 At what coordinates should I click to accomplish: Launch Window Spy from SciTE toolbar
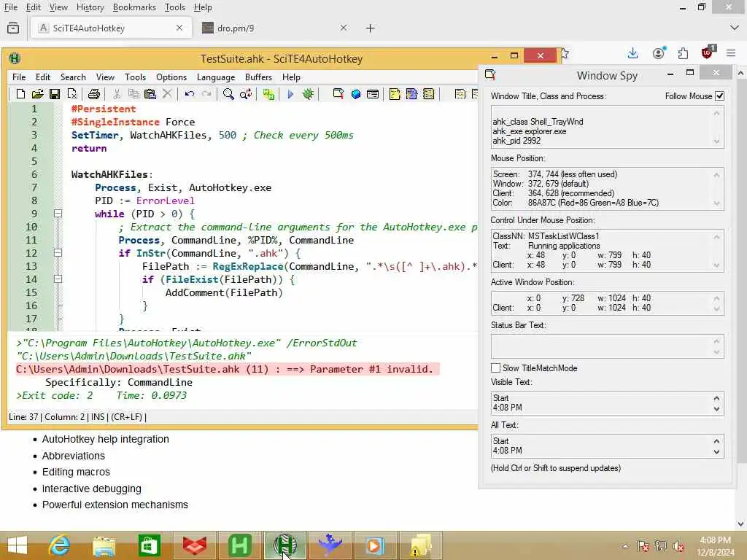point(338,94)
